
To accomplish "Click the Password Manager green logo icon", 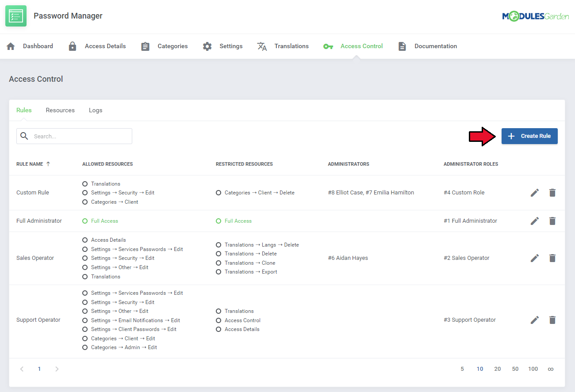I will coord(16,16).
